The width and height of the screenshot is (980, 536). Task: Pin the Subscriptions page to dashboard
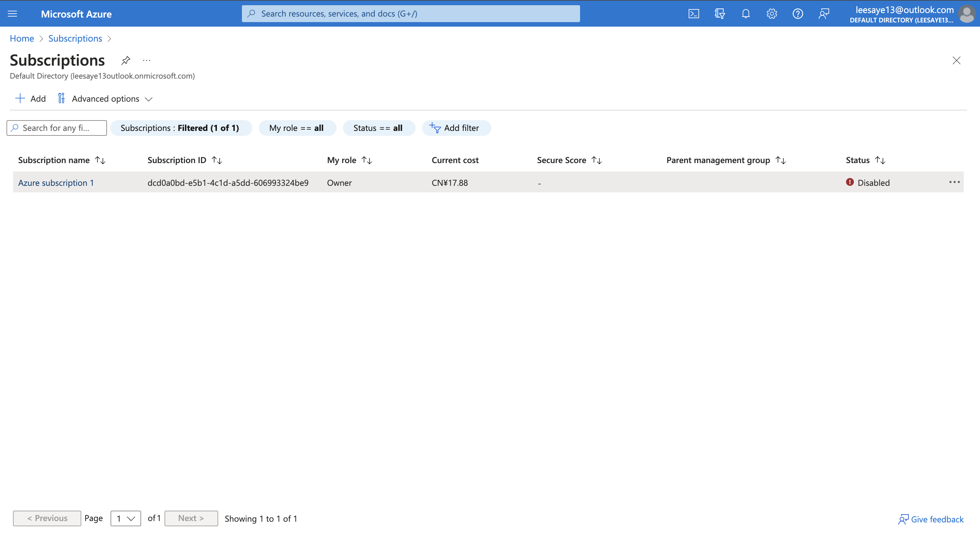tap(126, 60)
